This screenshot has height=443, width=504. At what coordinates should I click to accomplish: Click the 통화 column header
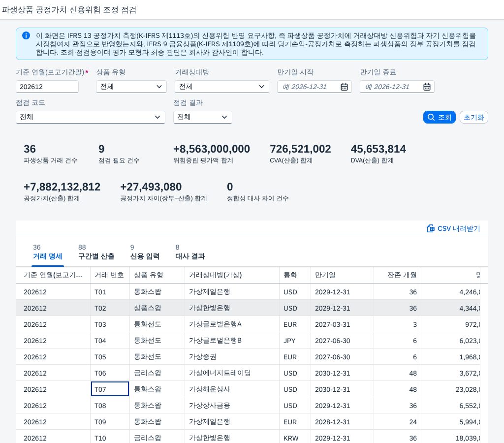[295, 275]
